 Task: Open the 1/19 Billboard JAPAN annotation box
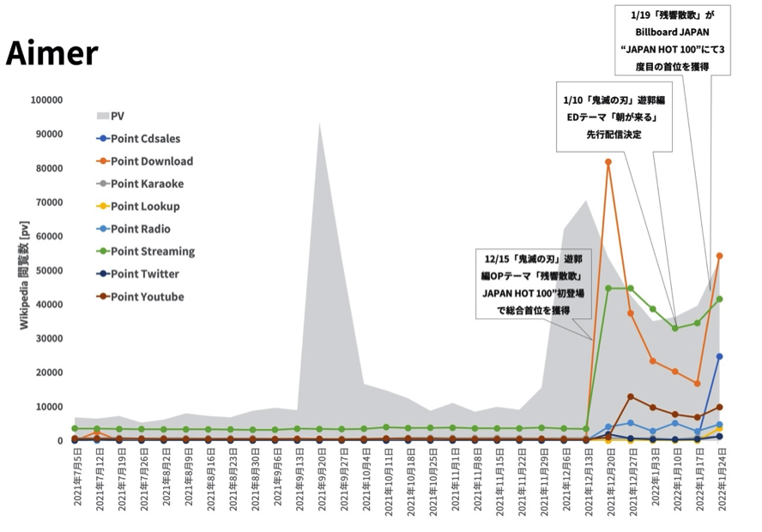[673, 39]
